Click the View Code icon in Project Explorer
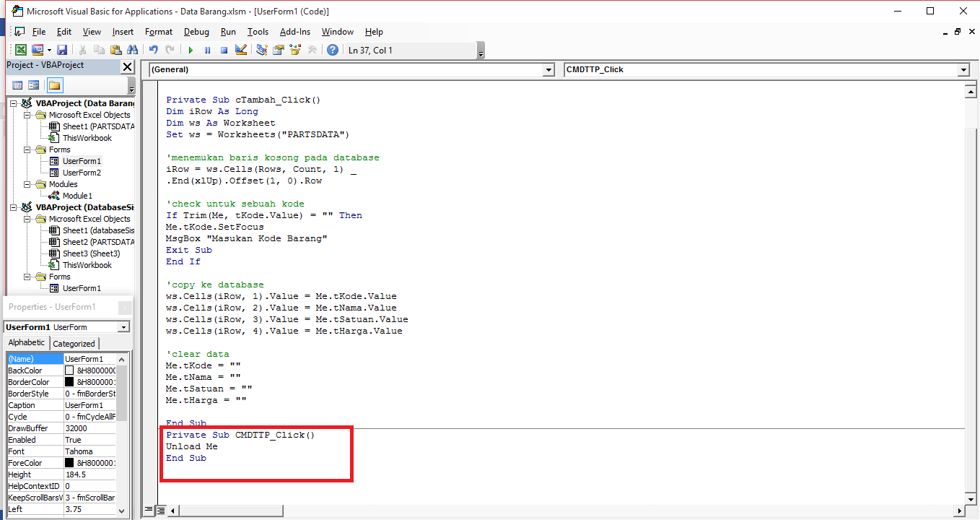 click(17, 85)
